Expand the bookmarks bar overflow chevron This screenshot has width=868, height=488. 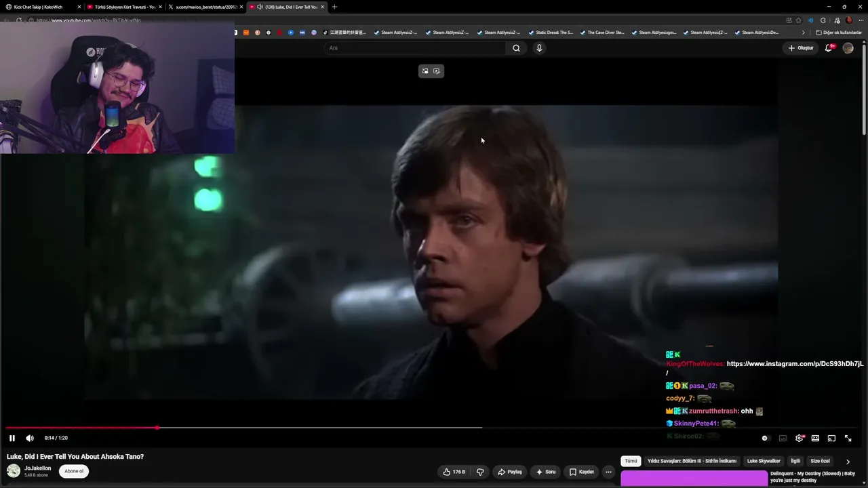click(x=804, y=33)
